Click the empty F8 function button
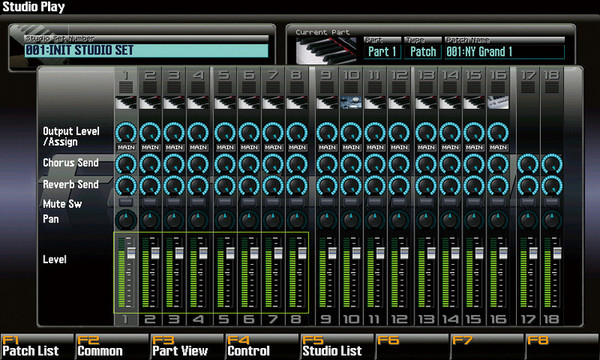The height and width of the screenshot is (360, 600). click(562, 347)
